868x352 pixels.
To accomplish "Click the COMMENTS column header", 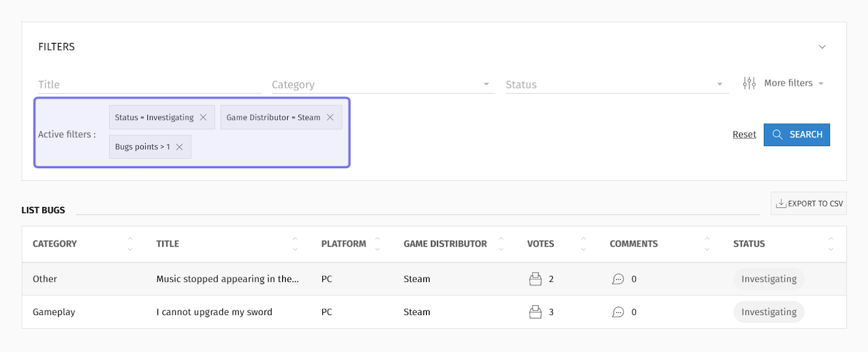I will (x=634, y=244).
